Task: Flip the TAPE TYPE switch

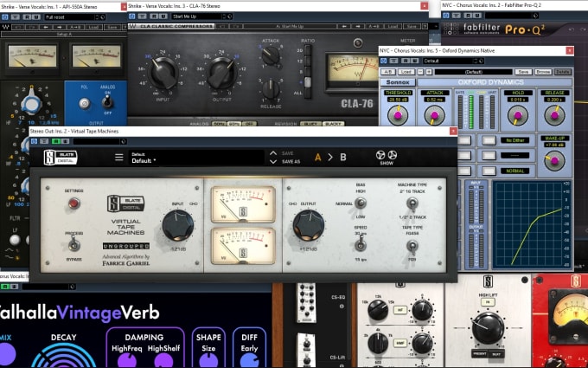Action: (412, 246)
